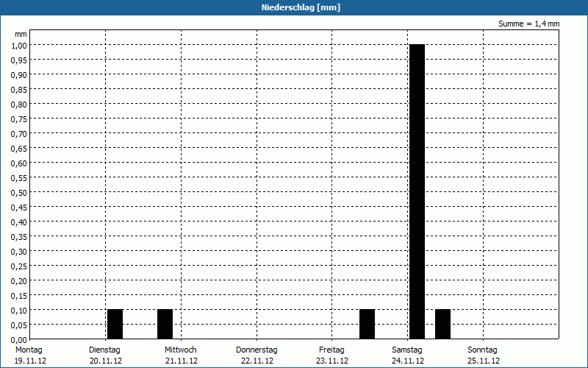Viewport: 588px width, 368px height.
Task: Click the Donnerstag 22.11.12 axis label
Action: point(257,355)
